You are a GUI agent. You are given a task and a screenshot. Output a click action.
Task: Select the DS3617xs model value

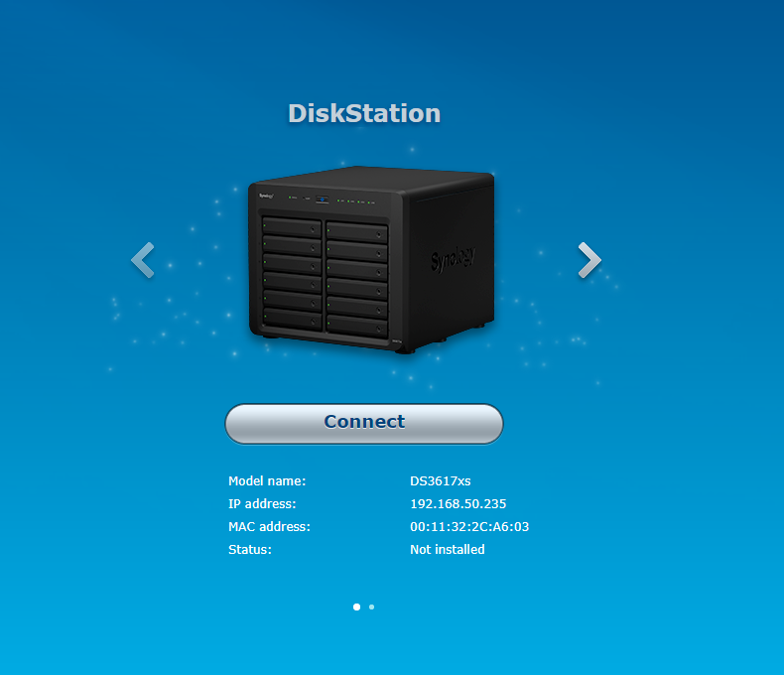tap(440, 481)
